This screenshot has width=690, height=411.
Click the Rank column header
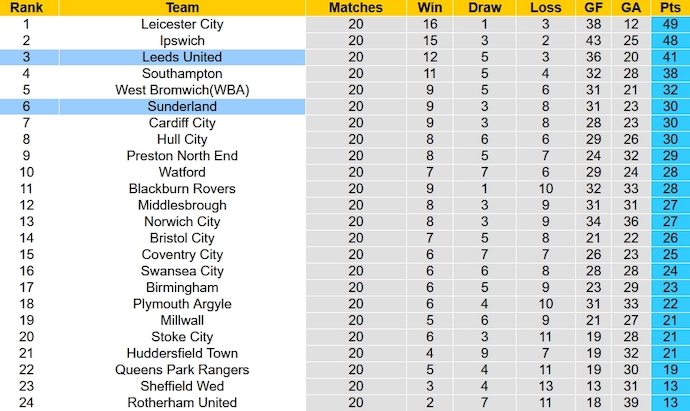click(26, 7)
